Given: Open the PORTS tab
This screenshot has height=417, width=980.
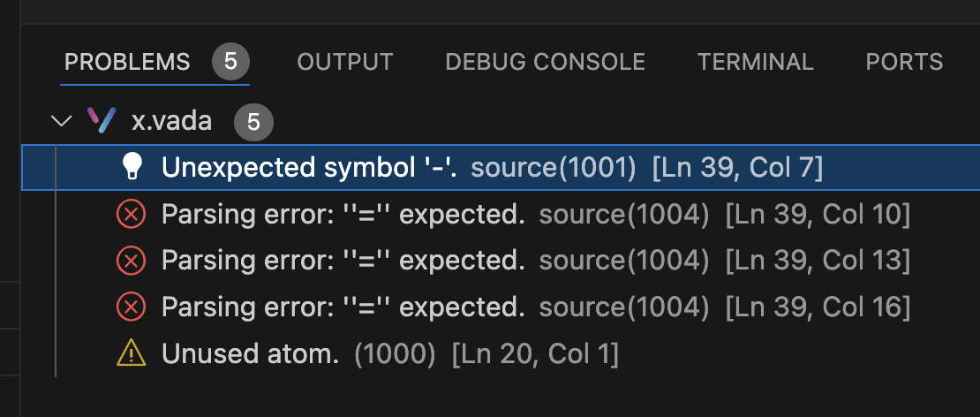Looking at the screenshot, I should [904, 62].
